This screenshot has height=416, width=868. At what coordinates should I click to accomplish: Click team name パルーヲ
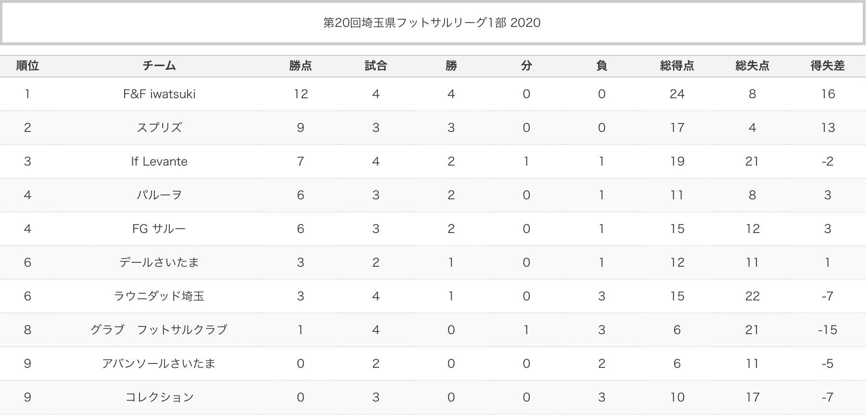tap(159, 195)
